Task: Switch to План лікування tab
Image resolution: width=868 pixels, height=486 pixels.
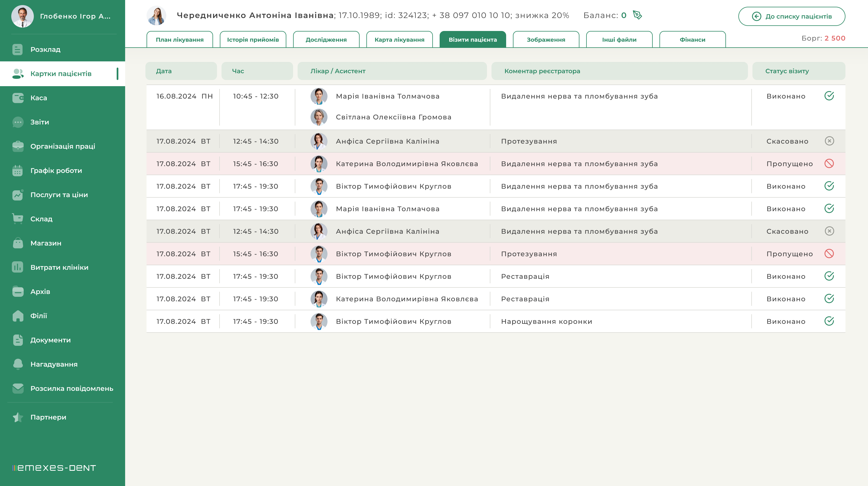Action: (x=180, y=39)
